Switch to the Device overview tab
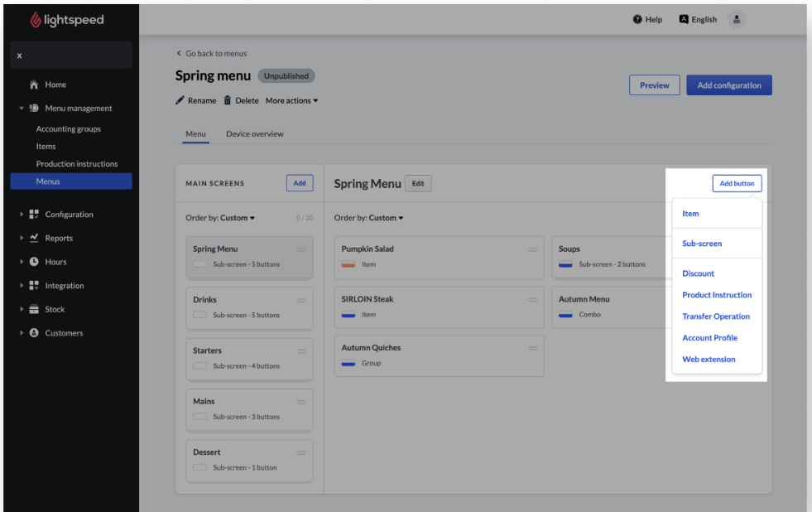Image resolution: width=812 pixels, height=512 pixels. click(x=254, y=134)
